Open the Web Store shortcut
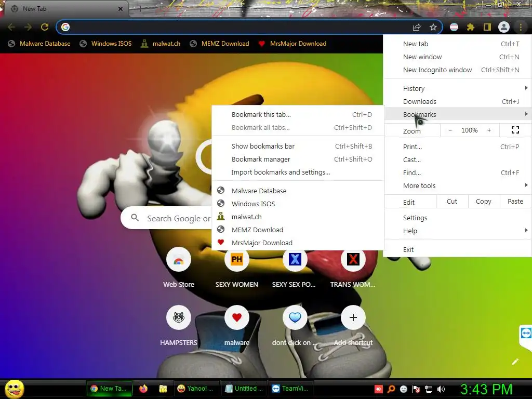Screen dimensions: 532x399 [179, 260]
